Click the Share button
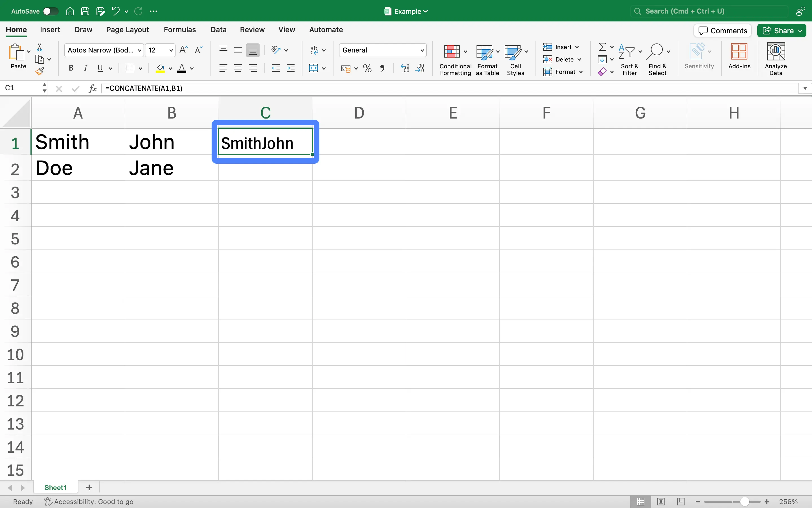This screenshot has width=812, height=508. [782, 30]
